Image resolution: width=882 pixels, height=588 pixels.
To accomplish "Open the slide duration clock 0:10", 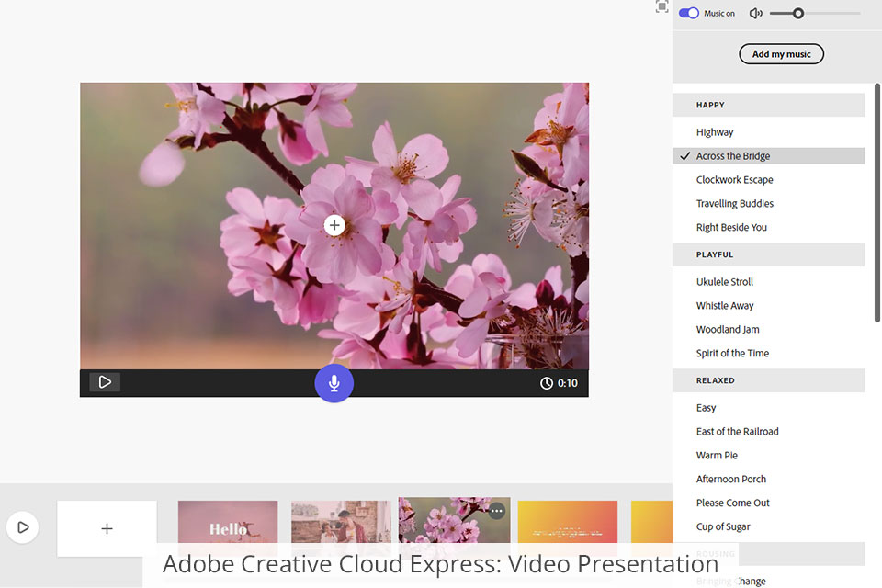I will (x=559, y=383).
